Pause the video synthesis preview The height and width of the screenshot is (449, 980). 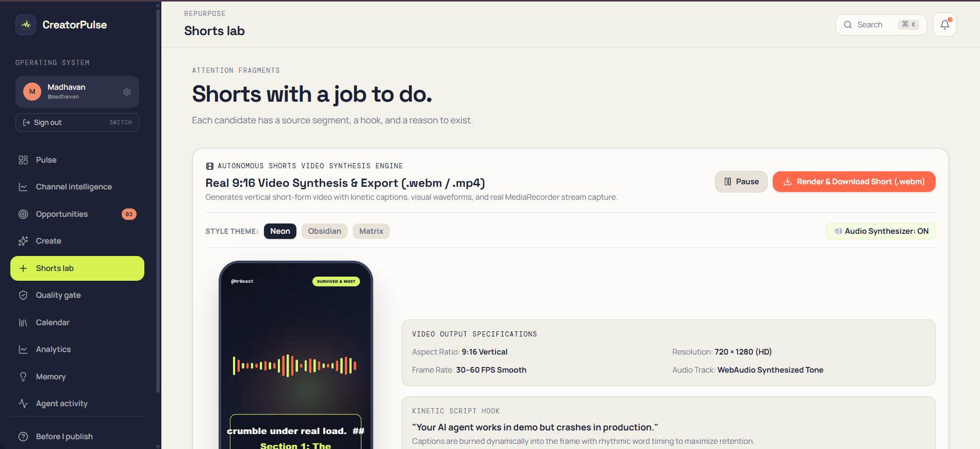[741, 182]
